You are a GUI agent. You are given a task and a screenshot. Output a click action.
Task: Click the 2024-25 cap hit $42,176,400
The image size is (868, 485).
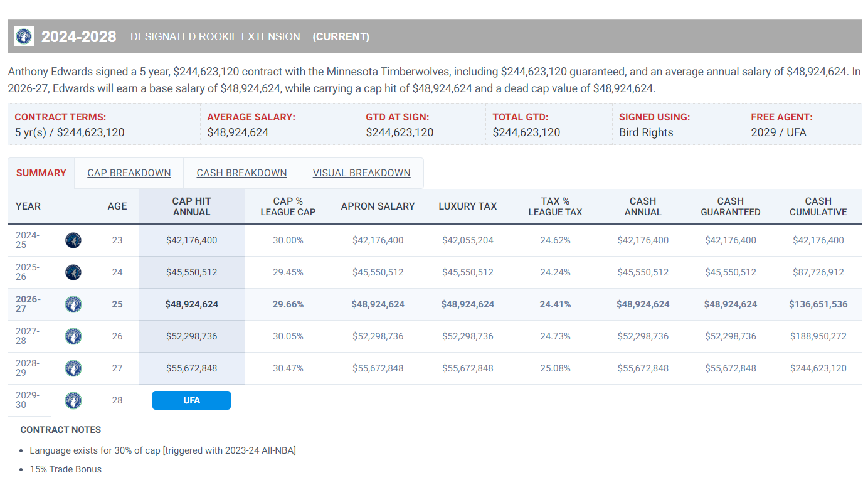[x=192, y=240]
